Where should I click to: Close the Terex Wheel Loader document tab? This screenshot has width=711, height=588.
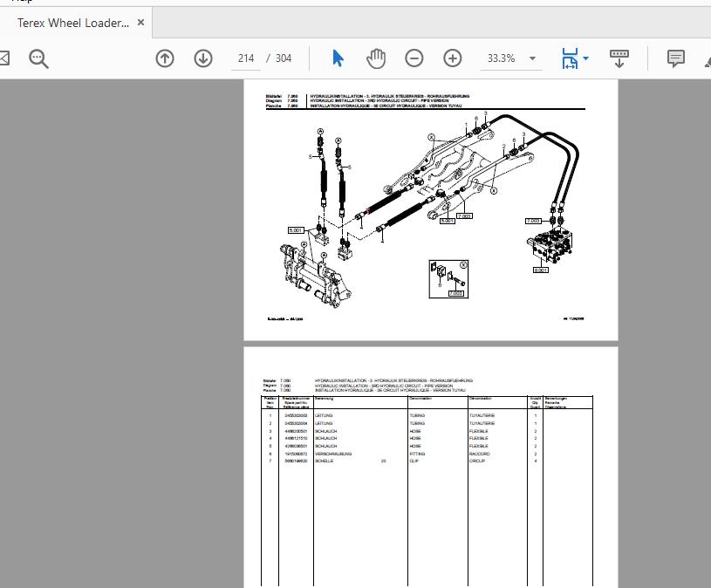[x=140, y=23]
